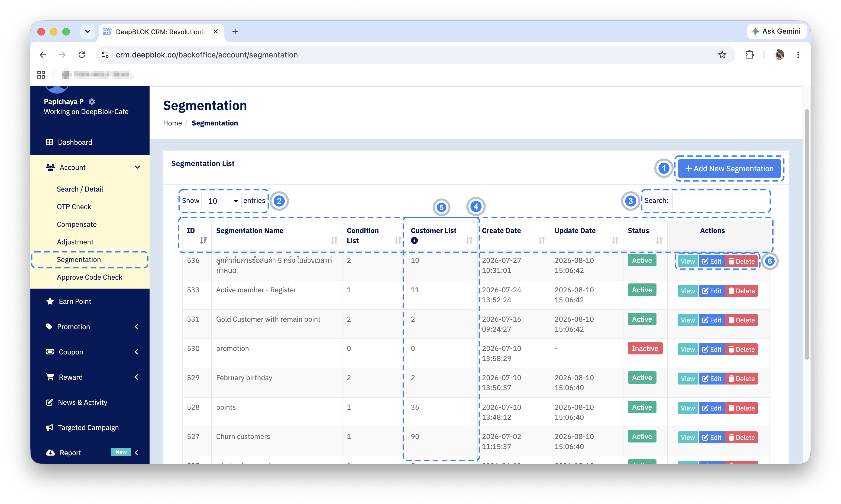Delete Gold Customer with remain point row
The width and height of the screenshot is (841, 504).
pos(741,320)
